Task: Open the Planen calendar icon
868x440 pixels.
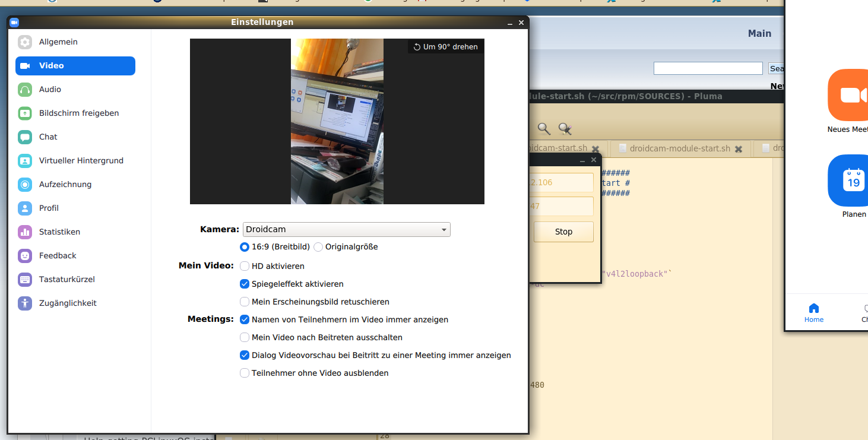Action: coord(849,180)
